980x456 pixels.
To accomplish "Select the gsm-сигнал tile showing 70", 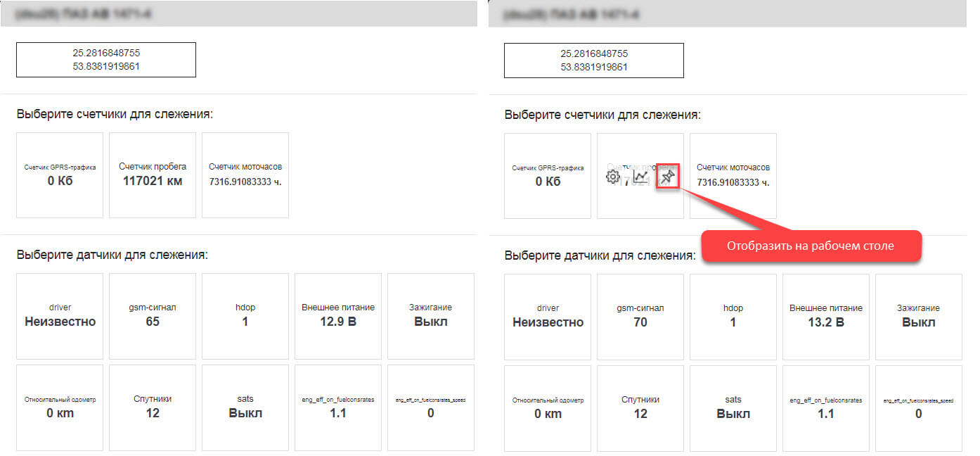I will 640,316.
